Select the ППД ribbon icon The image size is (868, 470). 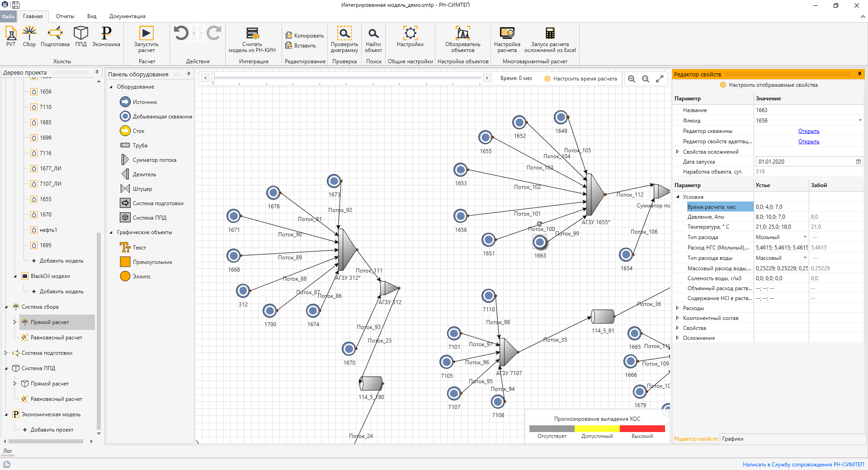pyautogui.click(x=81, y=36)
